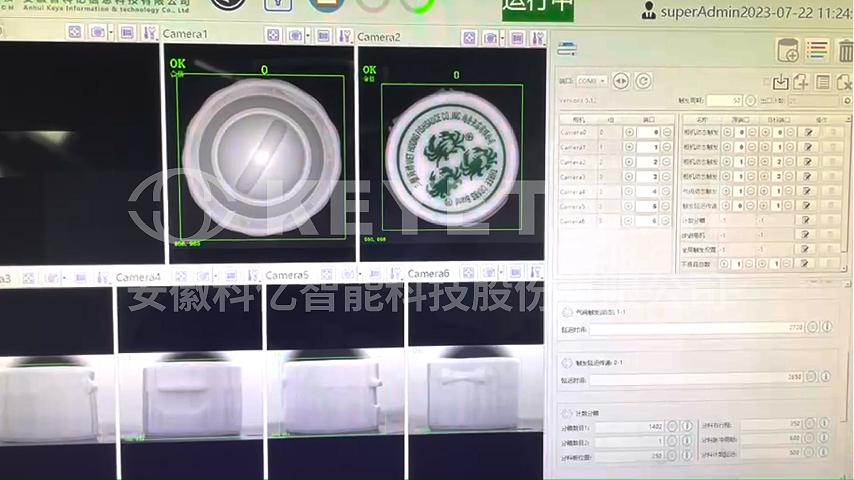This screenshot has height=480, width=854.
Task: Click edit pencil icon in last trigger row
Action: (804, 264)
